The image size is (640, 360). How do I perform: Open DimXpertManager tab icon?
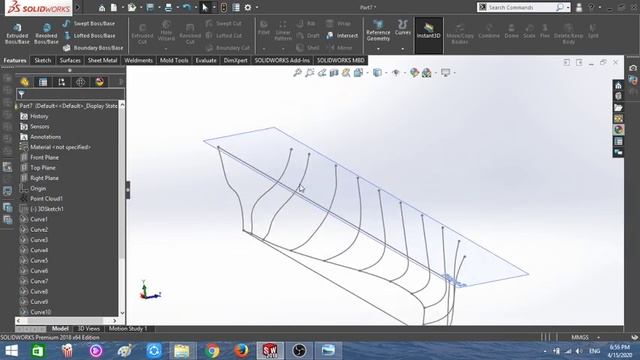[x=80, y=82]
